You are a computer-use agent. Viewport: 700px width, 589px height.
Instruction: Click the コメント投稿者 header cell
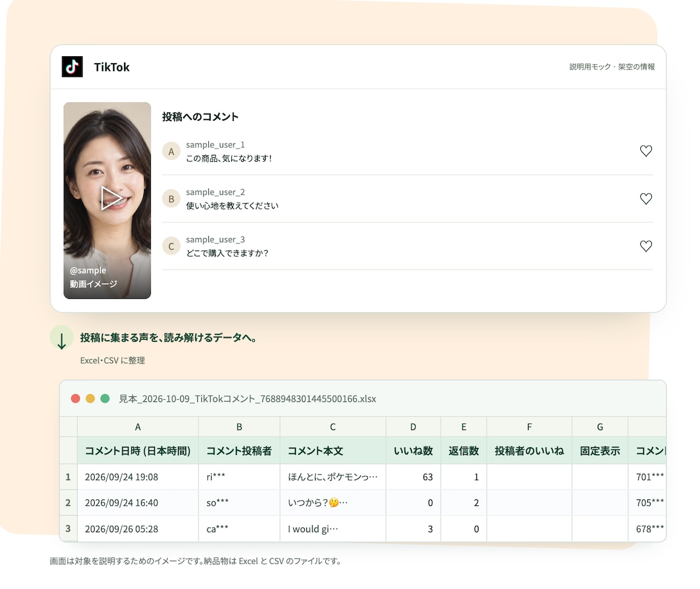[x=239, y=451]
